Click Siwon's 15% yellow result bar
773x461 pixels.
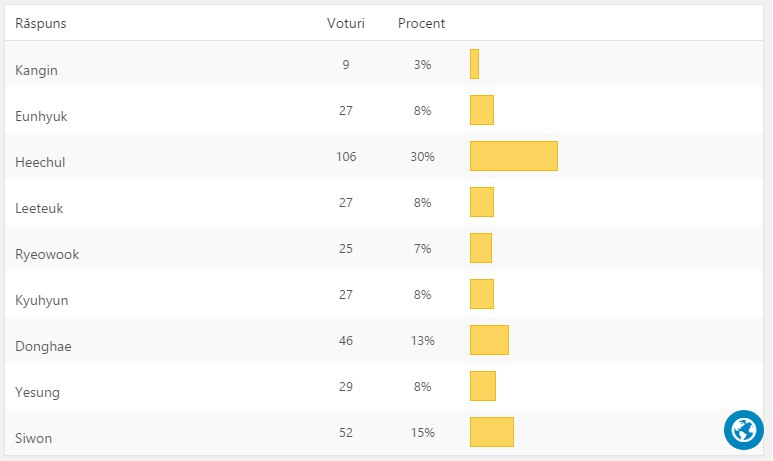point(491,432)
